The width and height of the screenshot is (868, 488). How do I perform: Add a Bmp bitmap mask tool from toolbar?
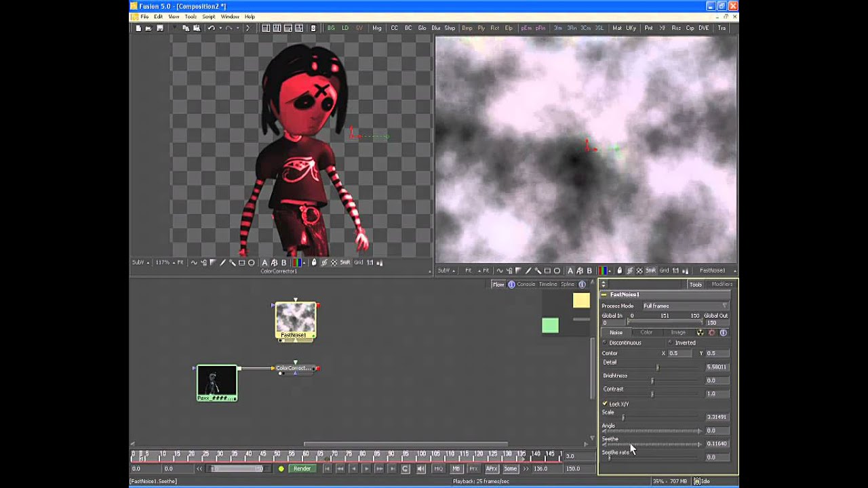click(467, 28)
